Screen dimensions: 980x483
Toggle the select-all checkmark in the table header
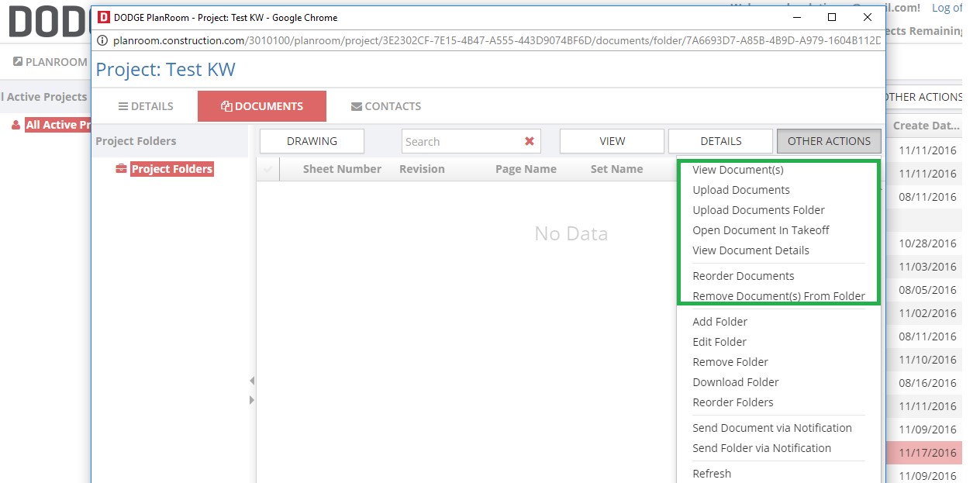(x=268, y=169)
